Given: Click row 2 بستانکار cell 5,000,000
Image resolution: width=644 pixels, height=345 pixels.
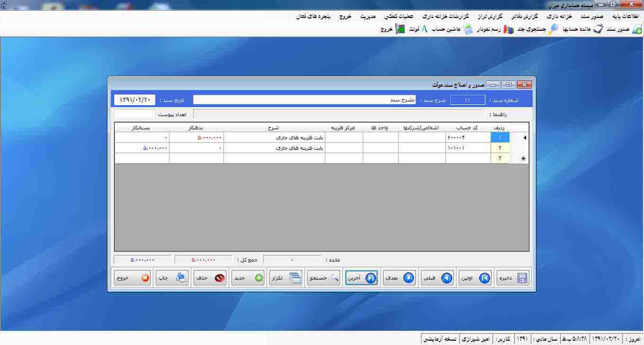Looking at the screenshot, I should pos(142,148).
